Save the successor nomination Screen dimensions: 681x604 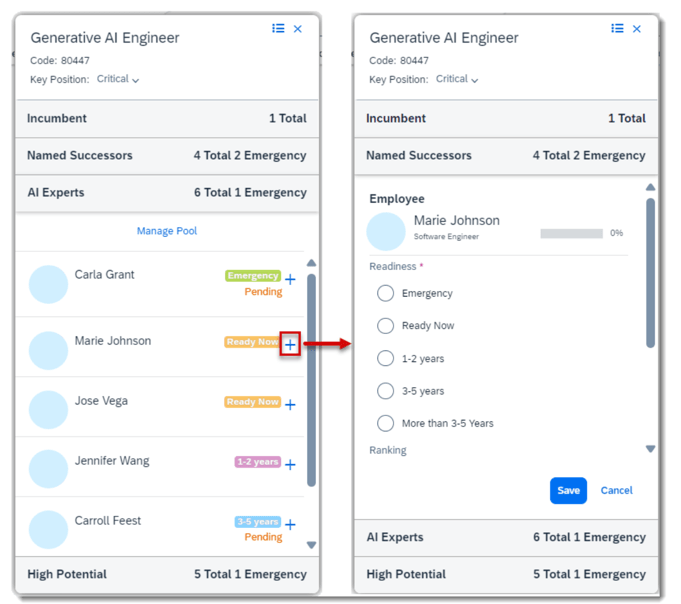coord(568,490)
